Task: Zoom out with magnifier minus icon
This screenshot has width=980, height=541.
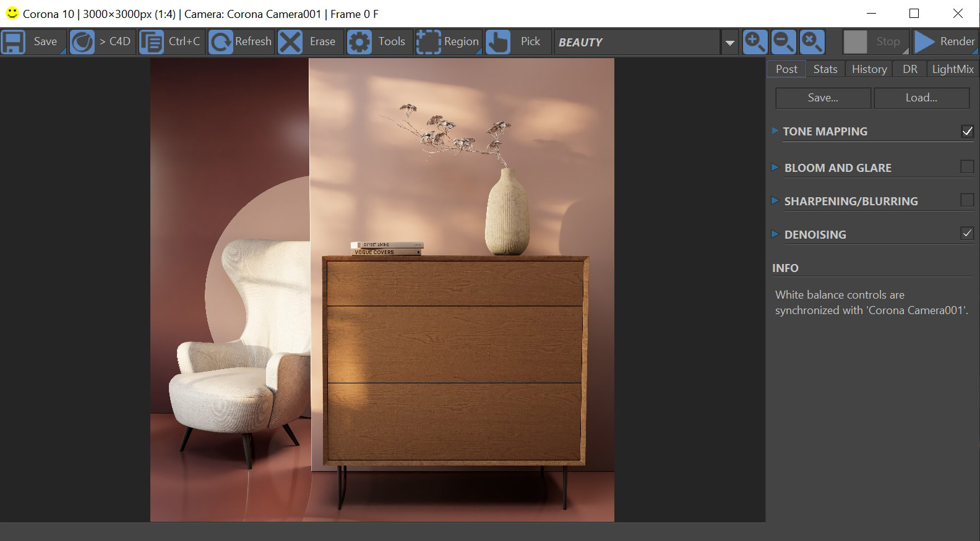Action: pos(783,42)
